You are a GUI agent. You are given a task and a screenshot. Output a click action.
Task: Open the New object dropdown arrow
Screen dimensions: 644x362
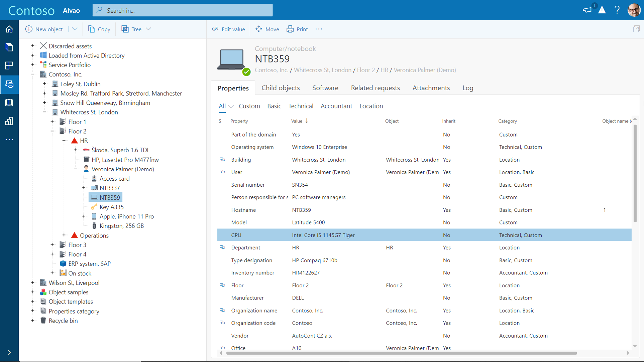coord(75,29)
